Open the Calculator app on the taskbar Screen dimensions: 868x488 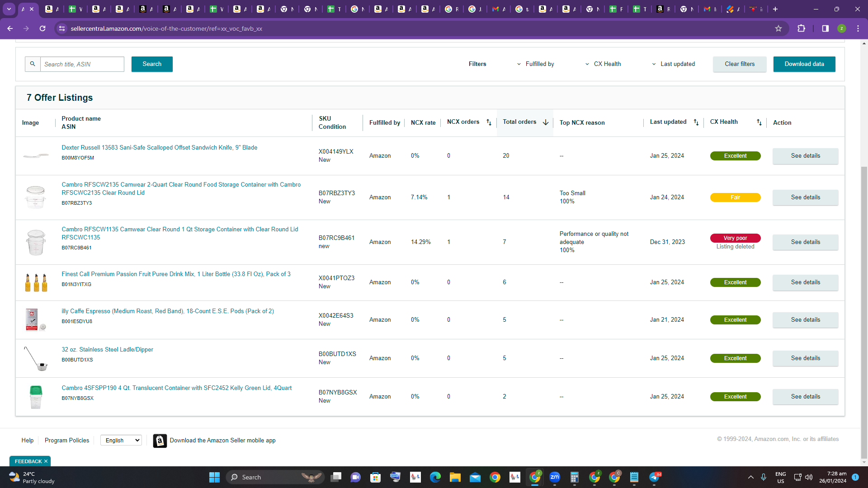point(575,477)
